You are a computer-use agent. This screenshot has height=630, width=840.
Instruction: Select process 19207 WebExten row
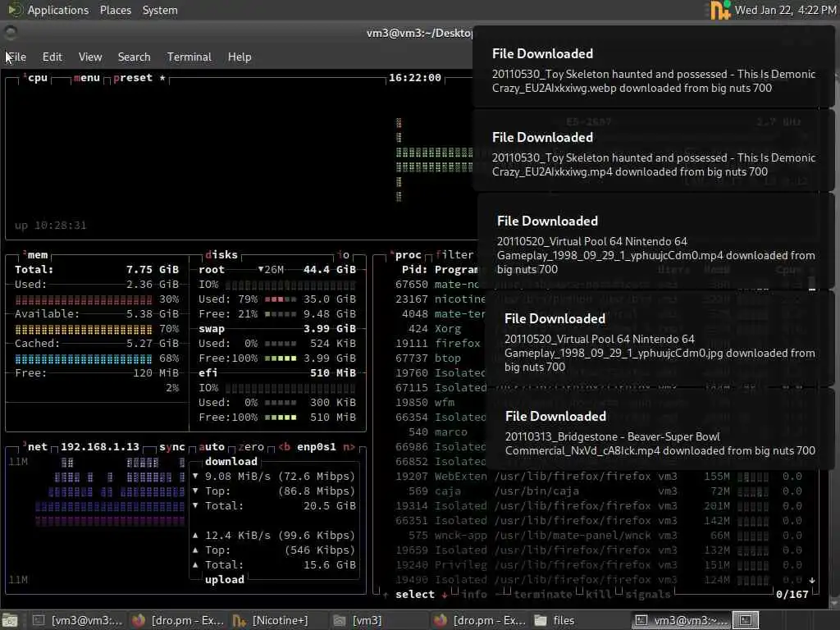click(x=598, y=477)
